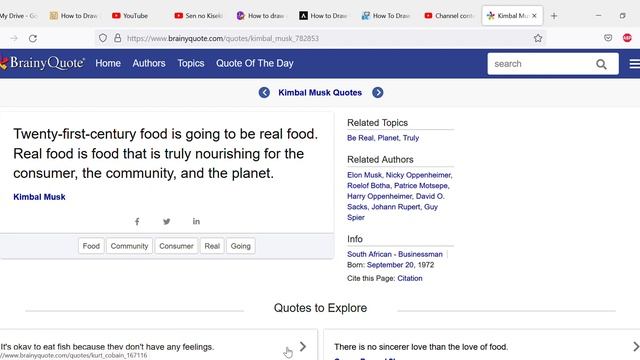Screen dimensions: 640x360
Task: Open Nicky Oppenheimer author link
Action: click(418, 175)
